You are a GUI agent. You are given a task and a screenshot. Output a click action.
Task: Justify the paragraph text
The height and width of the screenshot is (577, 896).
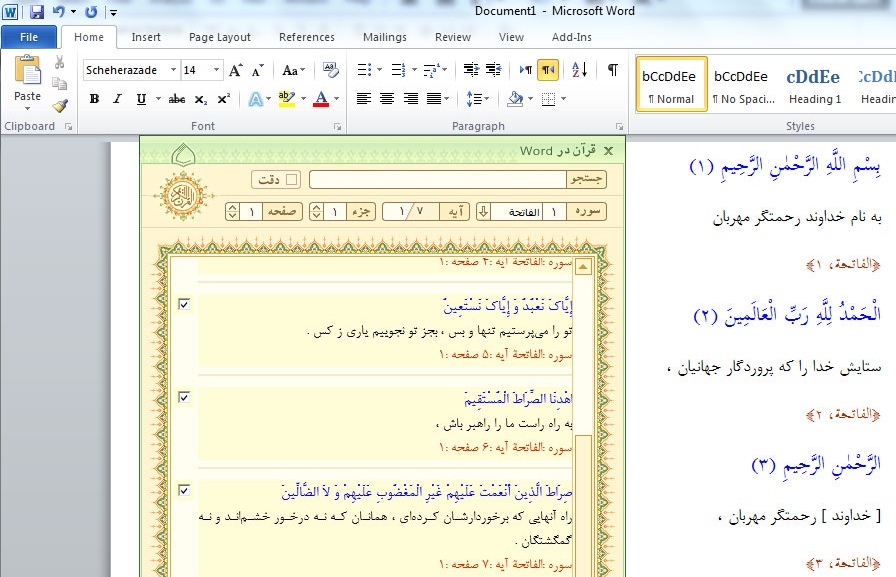pos(434,99)
